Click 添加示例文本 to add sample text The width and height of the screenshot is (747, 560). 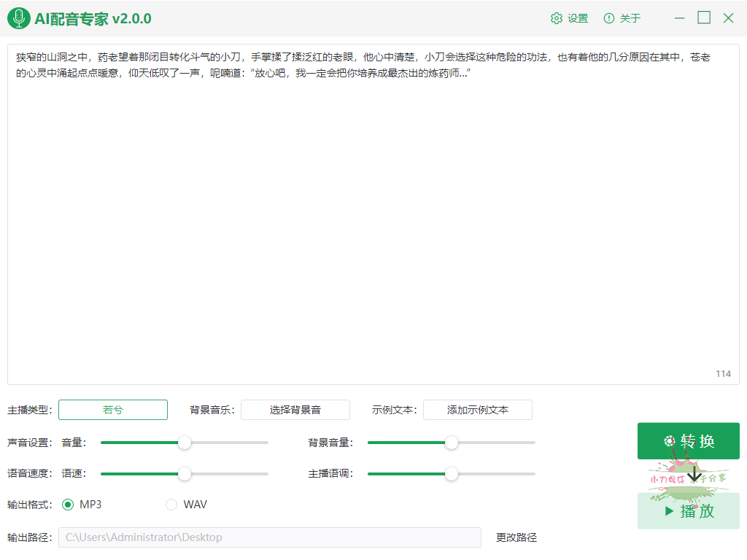coord(478,410)
